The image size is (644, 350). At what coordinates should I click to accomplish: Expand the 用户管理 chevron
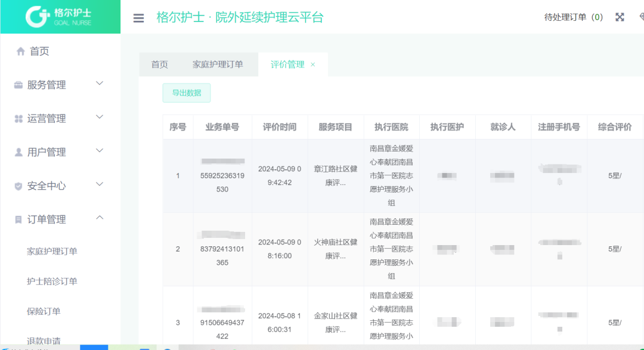(x=100, y=151)
